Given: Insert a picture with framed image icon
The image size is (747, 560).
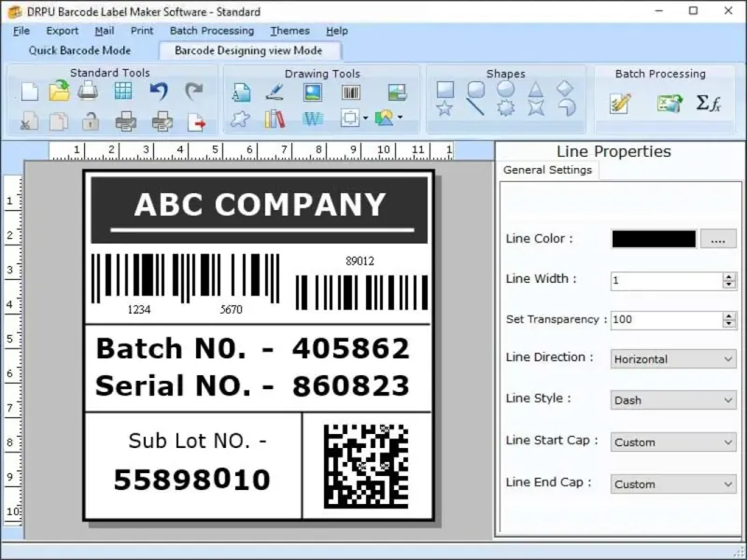Looking at the screenshot, I should pos(313,91).
